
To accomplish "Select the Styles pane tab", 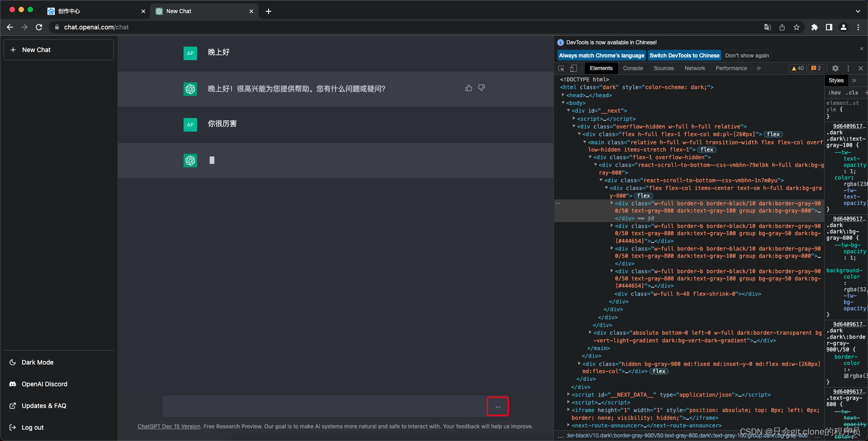I will [x=836, y=81].
